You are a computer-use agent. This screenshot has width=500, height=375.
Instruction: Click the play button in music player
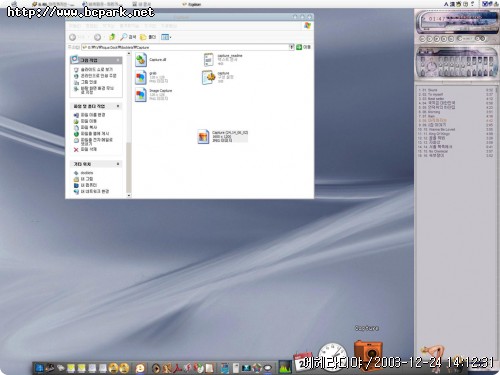429,39
